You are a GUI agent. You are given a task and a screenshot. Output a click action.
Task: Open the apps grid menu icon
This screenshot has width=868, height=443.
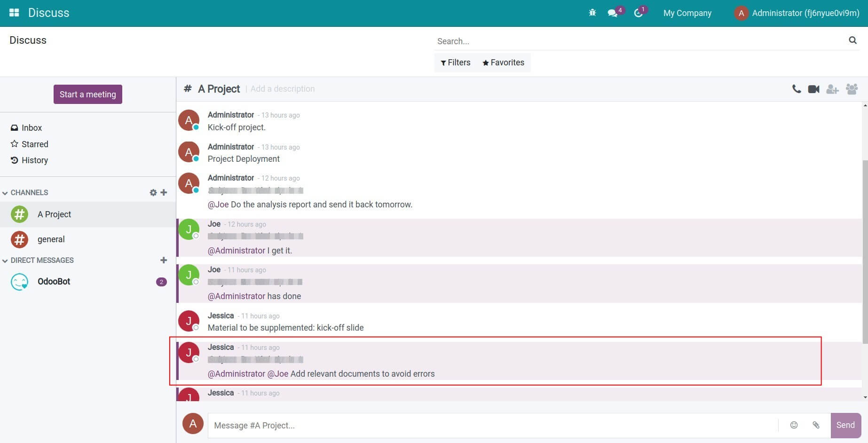(x=14, y=13)
